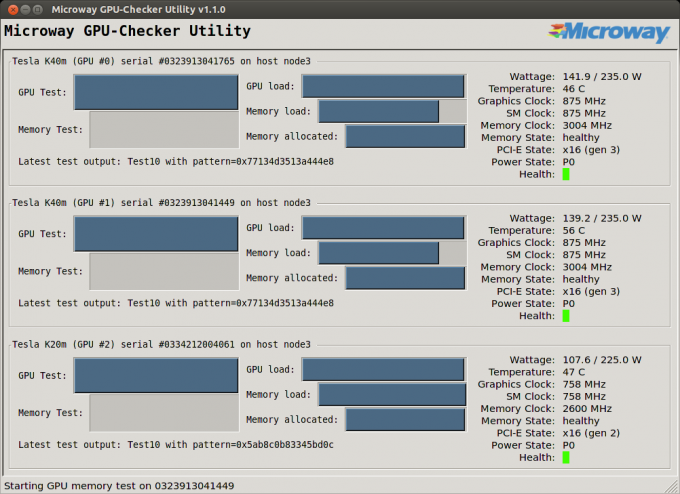Click the wattage value 139.2 / 235.0 W
This screenshot has height=494, width=680.
point(602,219)
